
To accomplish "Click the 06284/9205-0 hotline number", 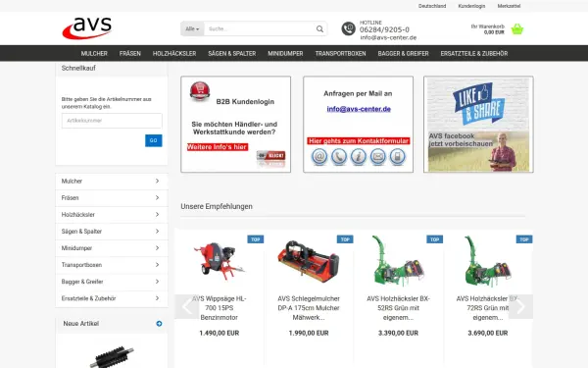I will pos(384,29).
